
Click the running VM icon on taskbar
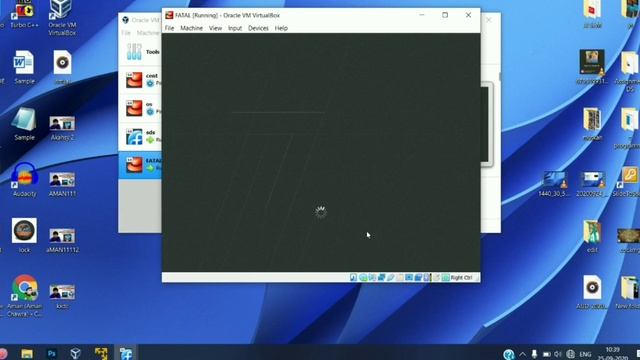point(126,353)
